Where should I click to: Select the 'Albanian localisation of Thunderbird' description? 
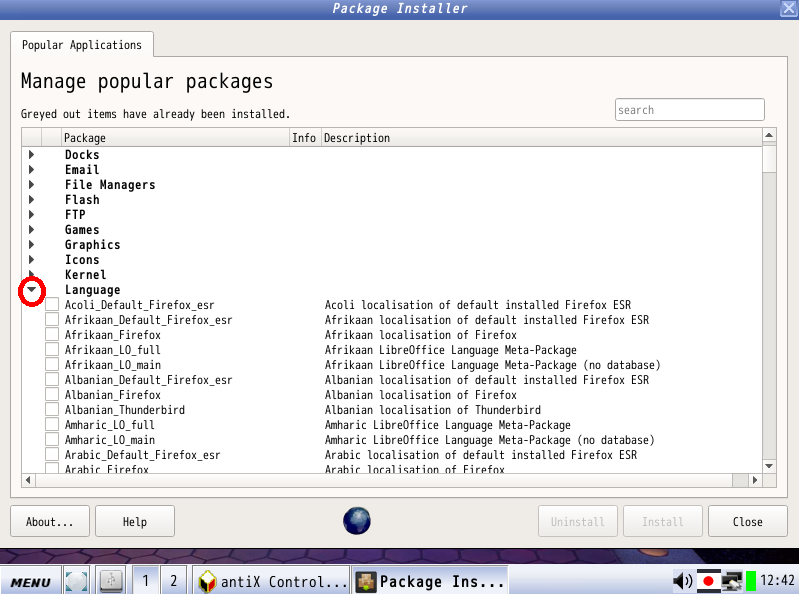[x=433, y=410]
